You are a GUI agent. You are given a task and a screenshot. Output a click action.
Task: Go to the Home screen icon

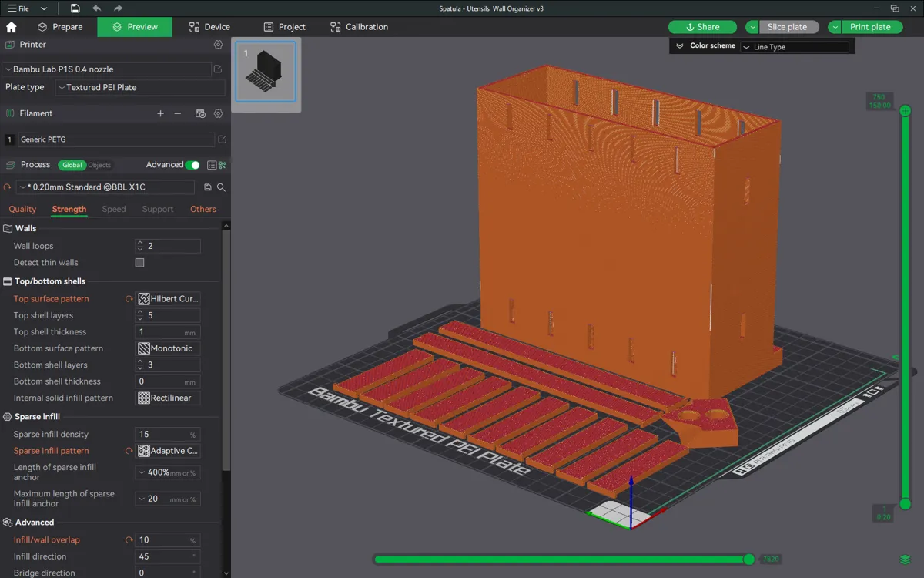pyautogui.click(x=11, y=27)
